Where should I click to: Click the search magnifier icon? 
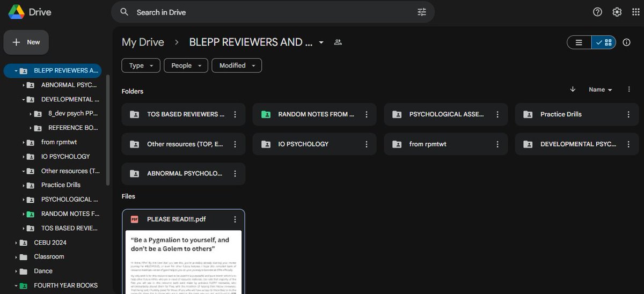point(125,12)
